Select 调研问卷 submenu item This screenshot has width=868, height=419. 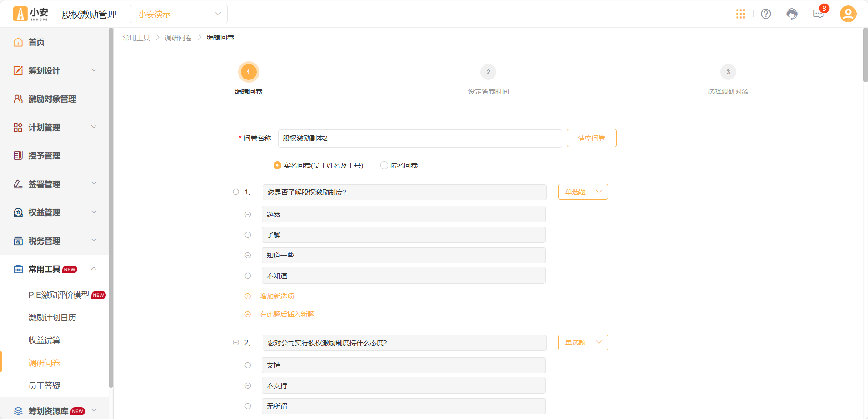45,363
